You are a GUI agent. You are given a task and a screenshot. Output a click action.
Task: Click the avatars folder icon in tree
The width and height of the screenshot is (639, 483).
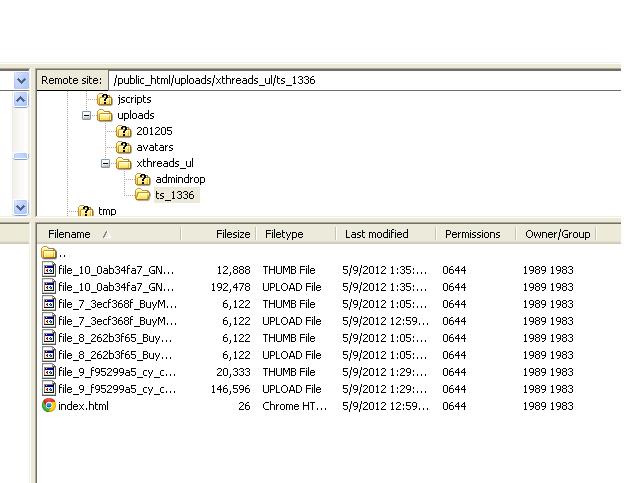[x=124, y=147]
